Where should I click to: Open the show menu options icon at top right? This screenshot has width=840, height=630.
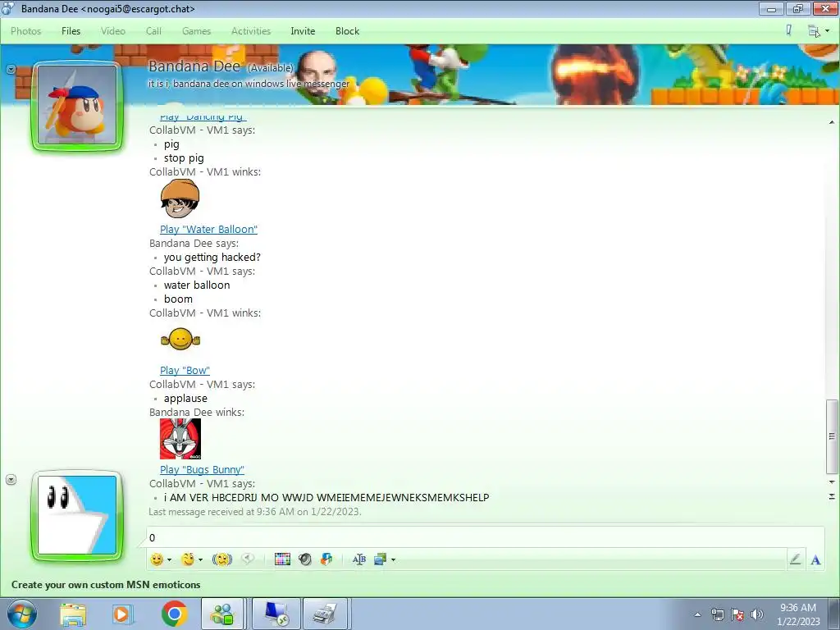click(815, 31)
